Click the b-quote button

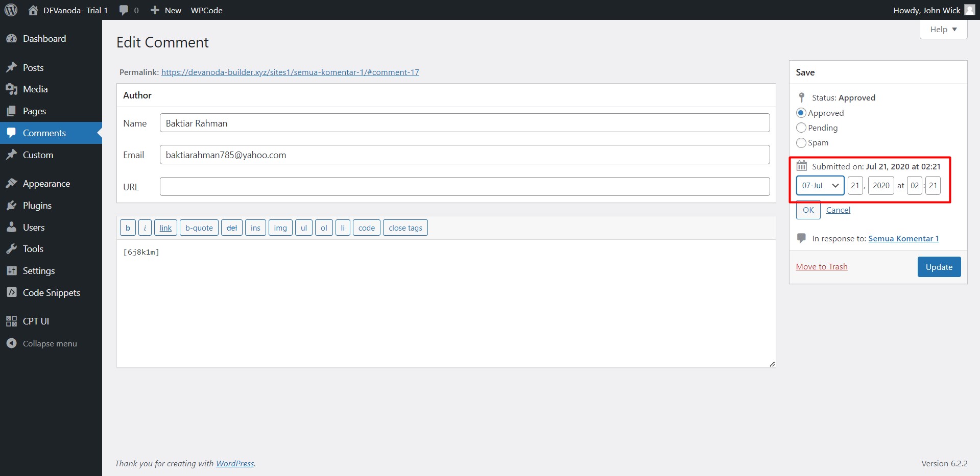199,228
